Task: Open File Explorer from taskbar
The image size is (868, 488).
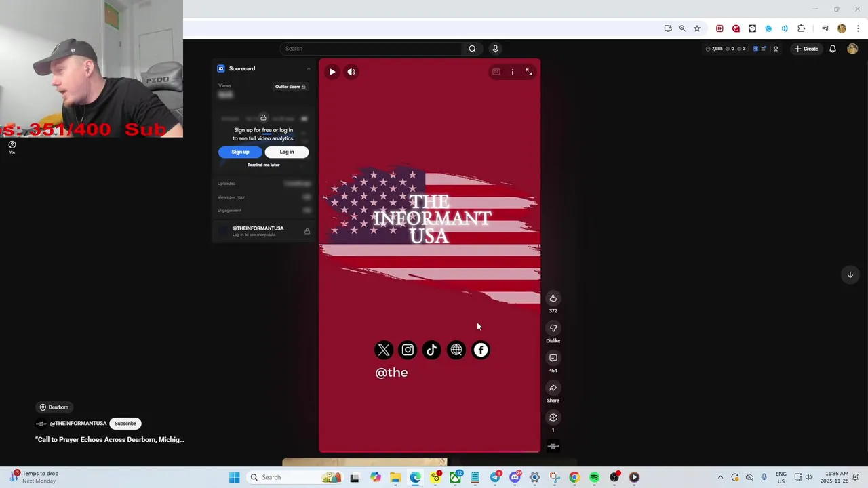Action: (x=395, y=477)
